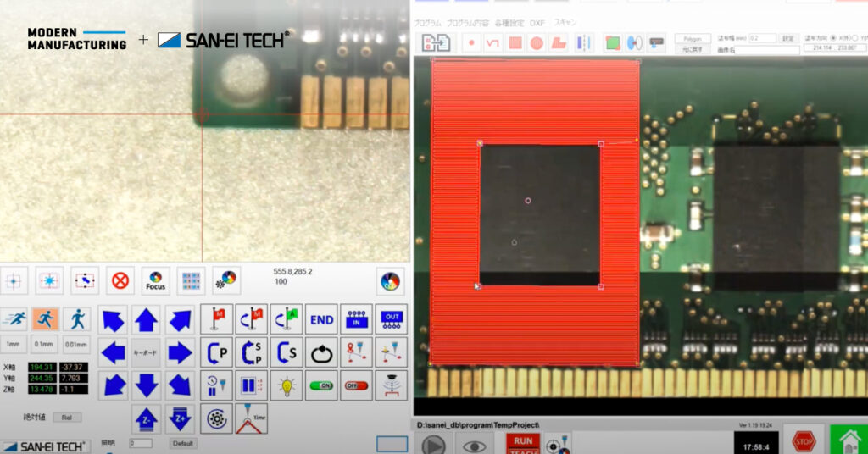This screenshot has height=454, width=868.
Task: Open the スキャン menu
Action: 565,23
